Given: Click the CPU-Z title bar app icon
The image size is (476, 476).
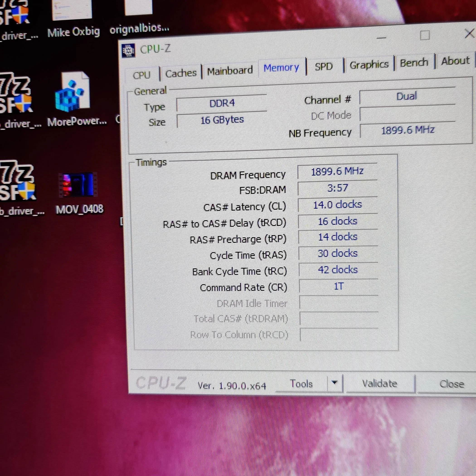Looking at the screenshot, I should 128,51.
